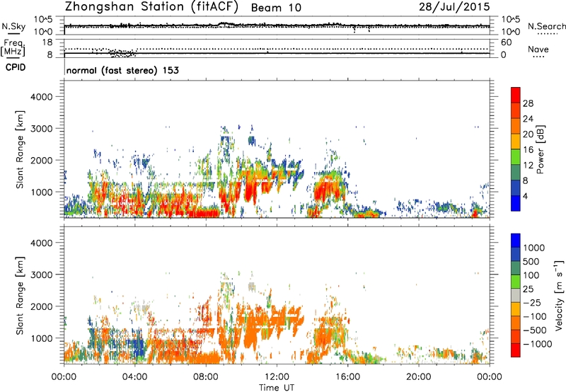Click the "Zhongshan Station (fitACF)" plot title
The width and height of the screenshot is (566, 392).
click(x=151, y=7)
